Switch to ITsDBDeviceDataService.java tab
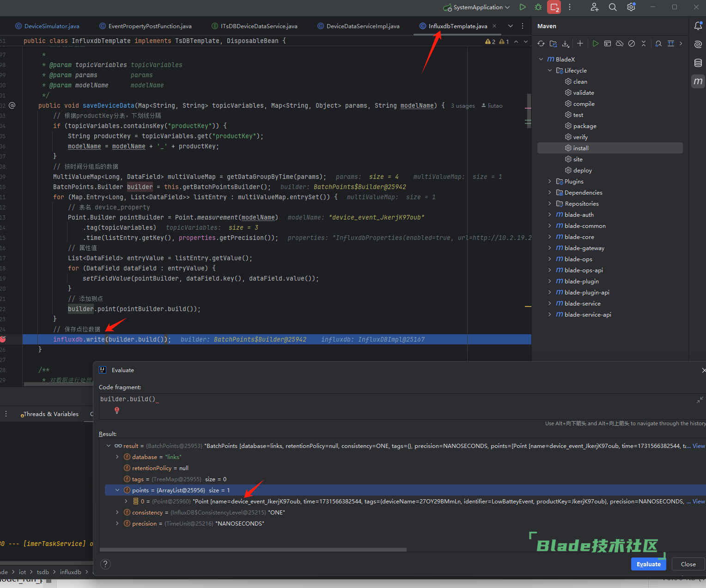The width and height of the screenshot is (706, 588). pos(255,26)
